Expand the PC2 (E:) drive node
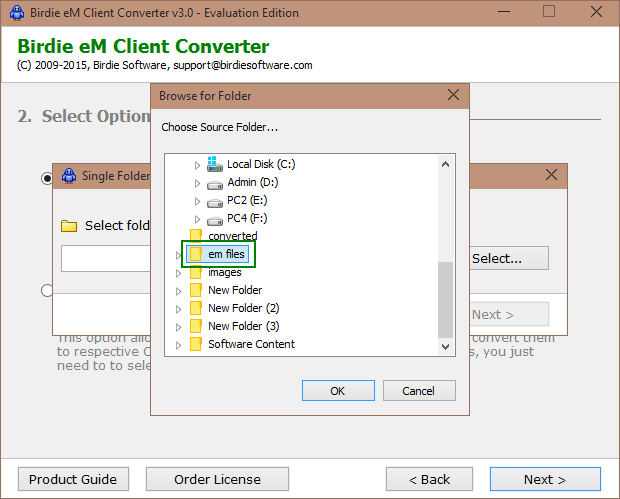This screenshot has height=499, width=620. [x=197, y=201]
